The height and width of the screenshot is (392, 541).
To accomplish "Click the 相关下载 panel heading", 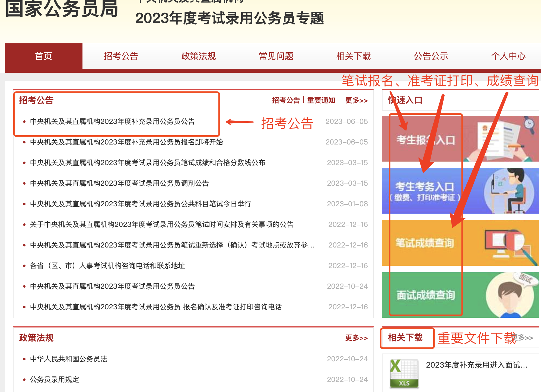I will (x=405, y=338).
